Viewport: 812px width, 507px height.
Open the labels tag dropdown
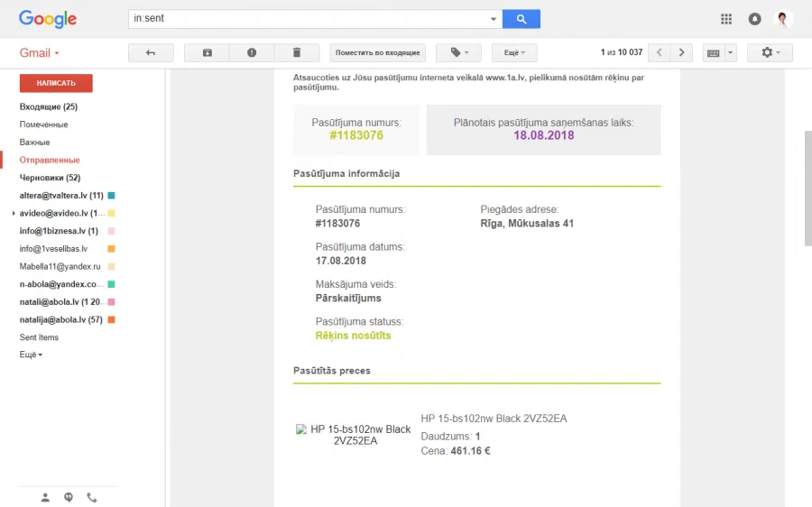click(459, 53)
